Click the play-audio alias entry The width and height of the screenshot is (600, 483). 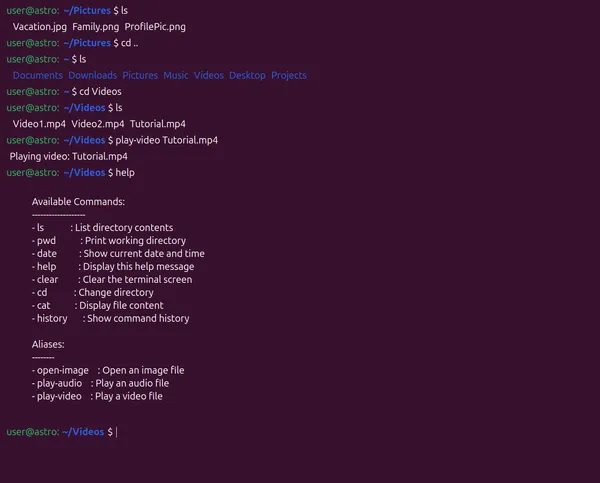pyautogui.click(x=100, y=383)
